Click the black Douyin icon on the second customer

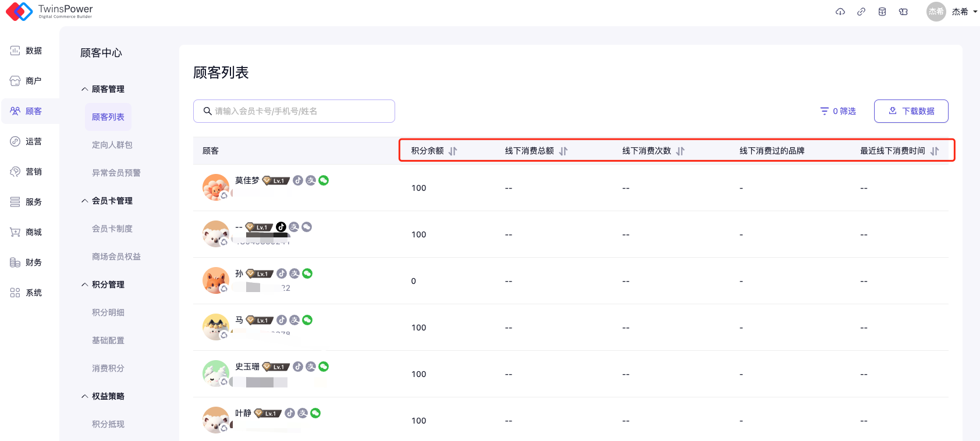coord(281,227)
